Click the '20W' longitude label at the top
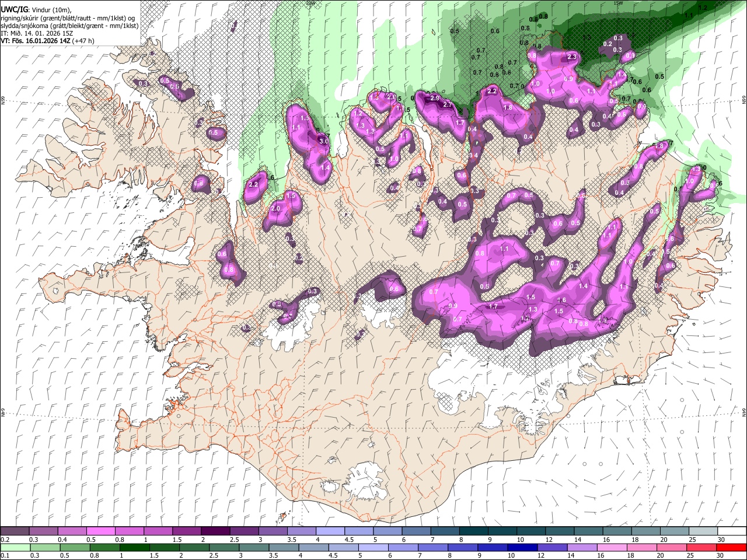This screenshot has height=560, width=747. pos(310,3)
